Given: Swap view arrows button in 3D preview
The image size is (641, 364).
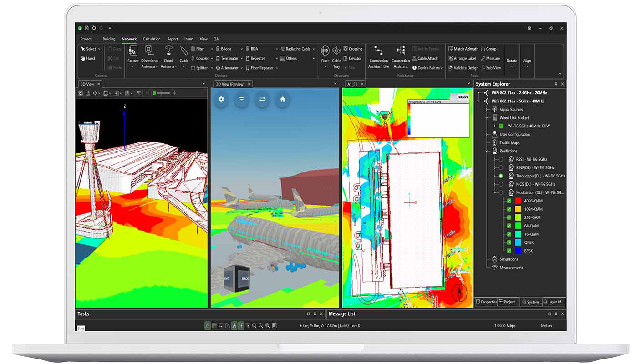Looking at the screenshot, I should point(262,99).
